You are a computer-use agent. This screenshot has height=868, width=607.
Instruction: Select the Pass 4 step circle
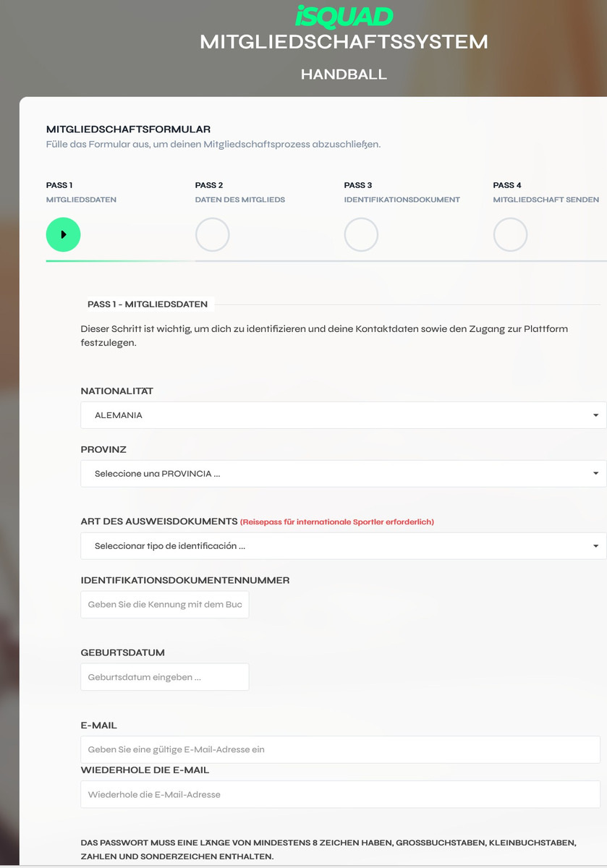[510, 234]
